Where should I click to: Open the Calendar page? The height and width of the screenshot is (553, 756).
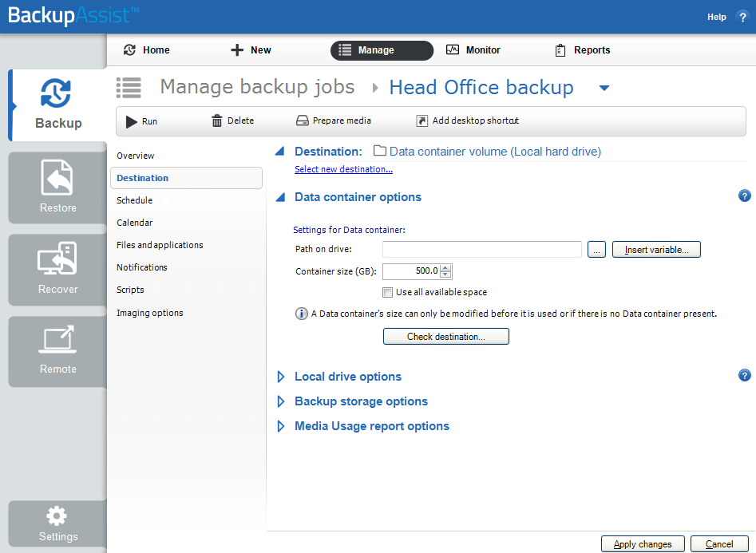pos(135,223)
